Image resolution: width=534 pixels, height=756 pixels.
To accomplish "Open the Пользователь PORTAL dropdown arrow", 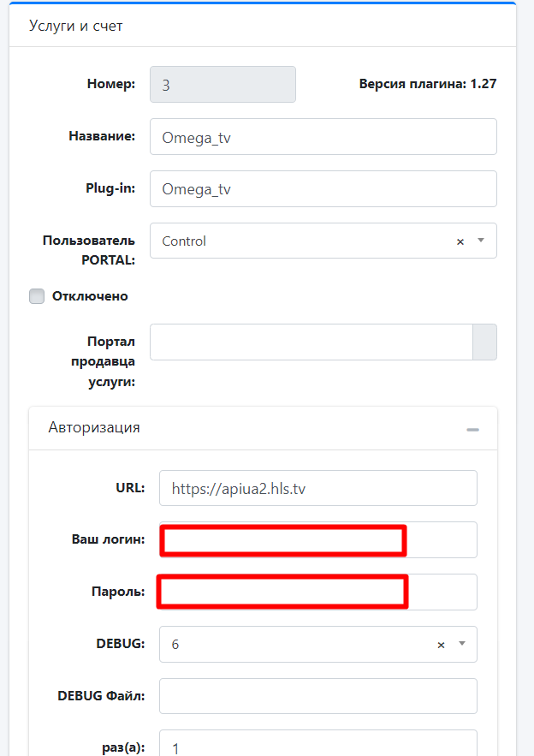I will point(481,241).
